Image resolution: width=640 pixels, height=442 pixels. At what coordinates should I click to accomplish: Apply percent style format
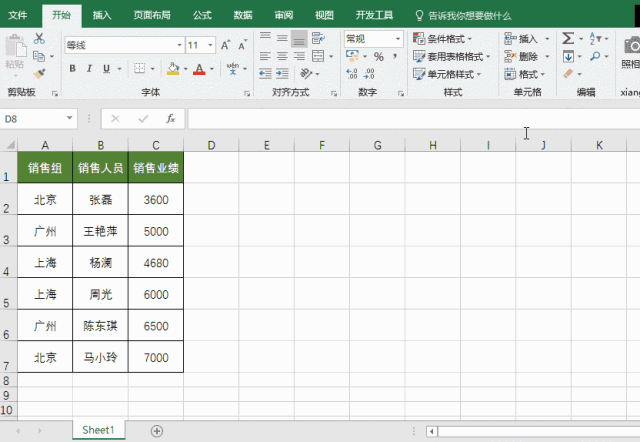(x=379, y=56)
